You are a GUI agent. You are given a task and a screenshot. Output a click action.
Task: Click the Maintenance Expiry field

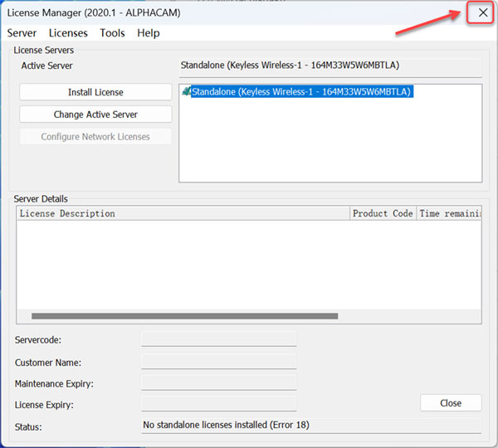tap(218, 382)
